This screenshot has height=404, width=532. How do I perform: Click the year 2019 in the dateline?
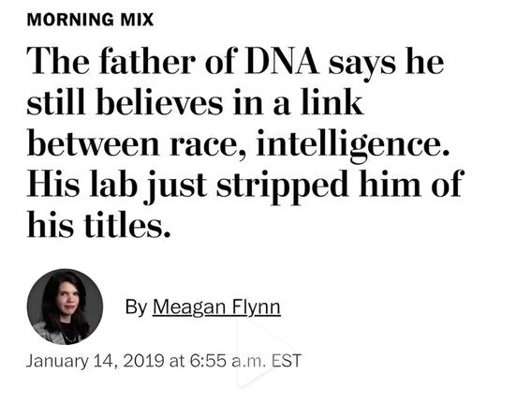(x=144, y=361)
